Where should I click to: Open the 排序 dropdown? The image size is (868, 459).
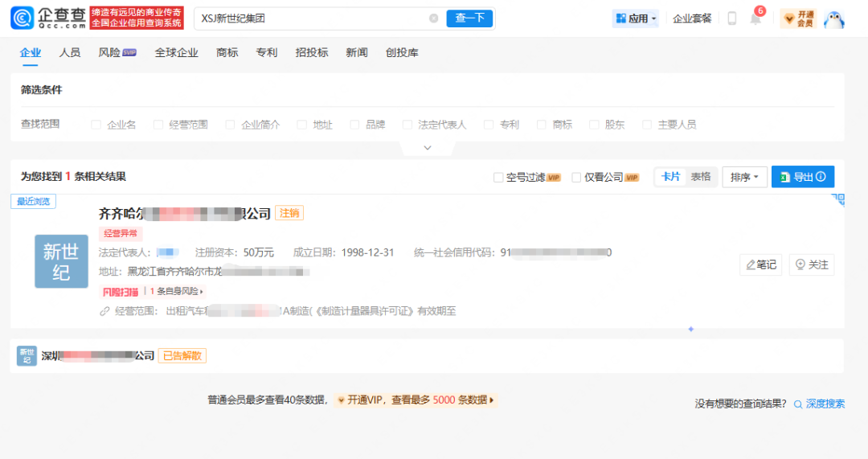tap(744, 177)
